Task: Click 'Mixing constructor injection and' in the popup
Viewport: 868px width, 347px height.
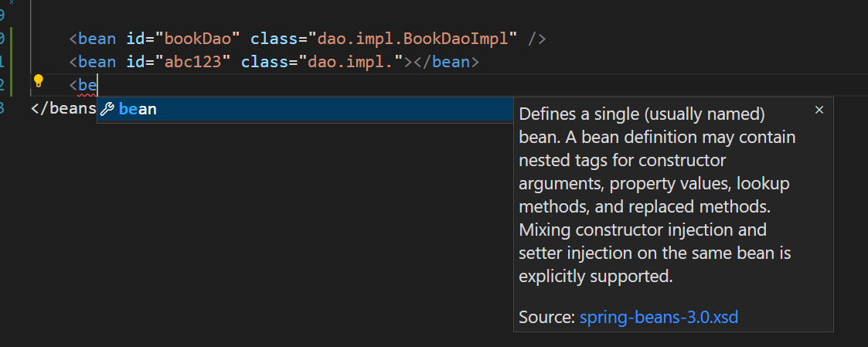Action: (643, 230)
